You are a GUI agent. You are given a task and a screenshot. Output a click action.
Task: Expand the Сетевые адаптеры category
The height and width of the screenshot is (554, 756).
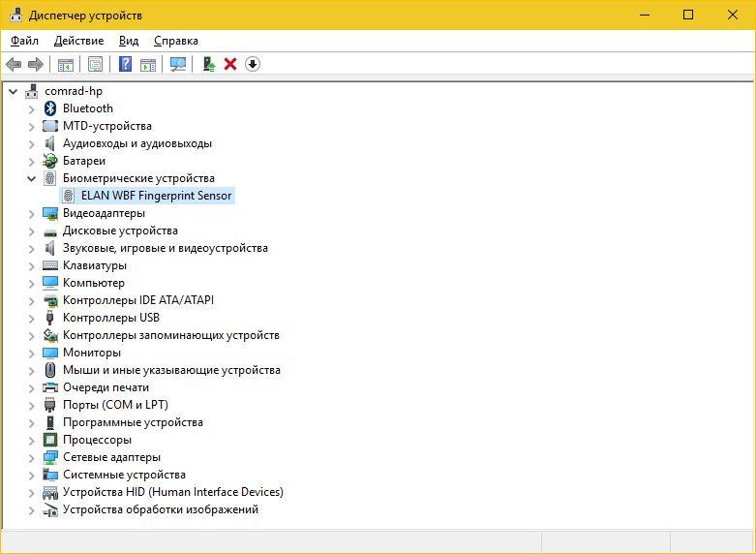pos(32,457)
